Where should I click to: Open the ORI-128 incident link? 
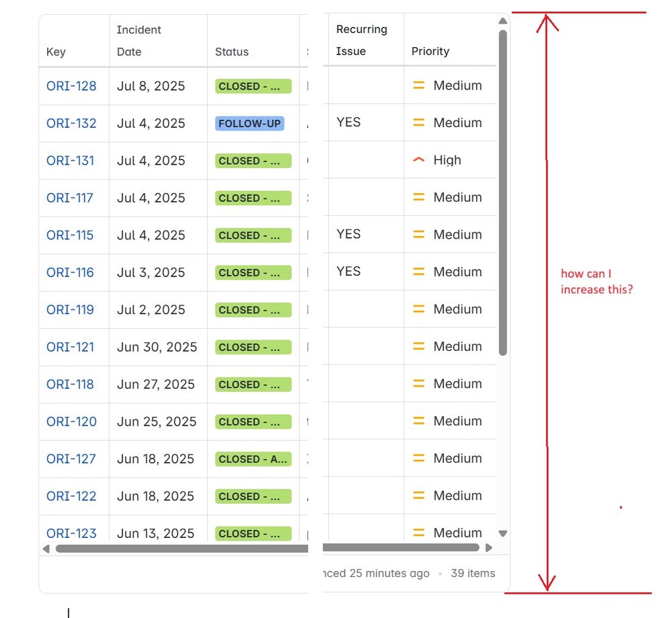(x=71, y=86)
